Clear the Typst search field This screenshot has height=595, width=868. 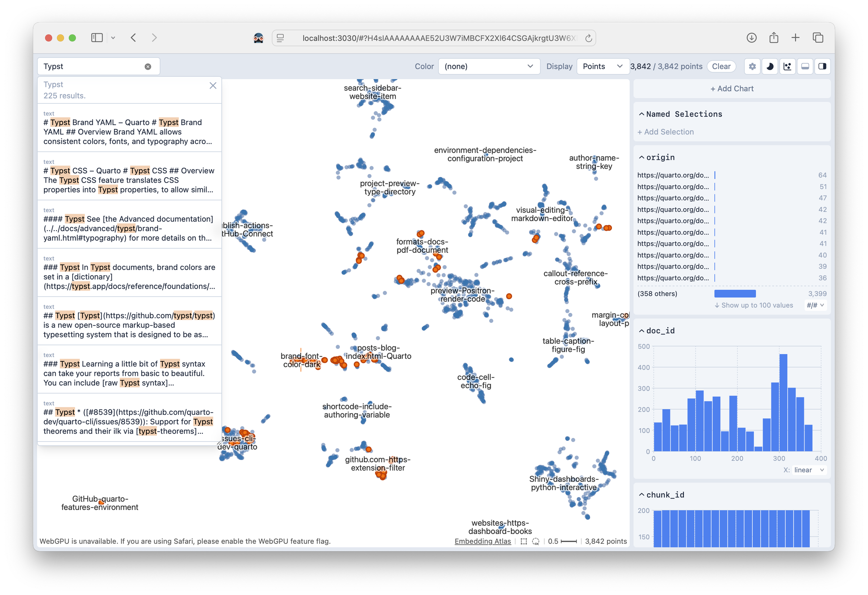point(148,66)
